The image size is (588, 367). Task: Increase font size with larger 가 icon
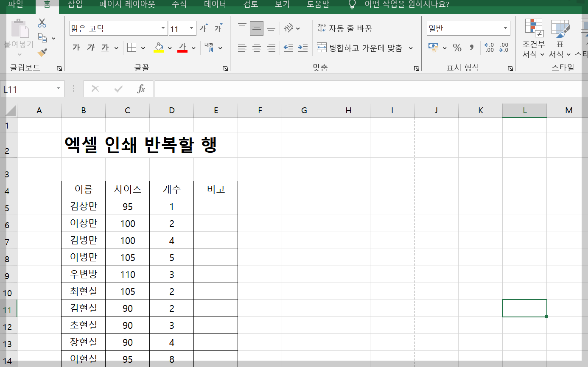pos(204,28)
